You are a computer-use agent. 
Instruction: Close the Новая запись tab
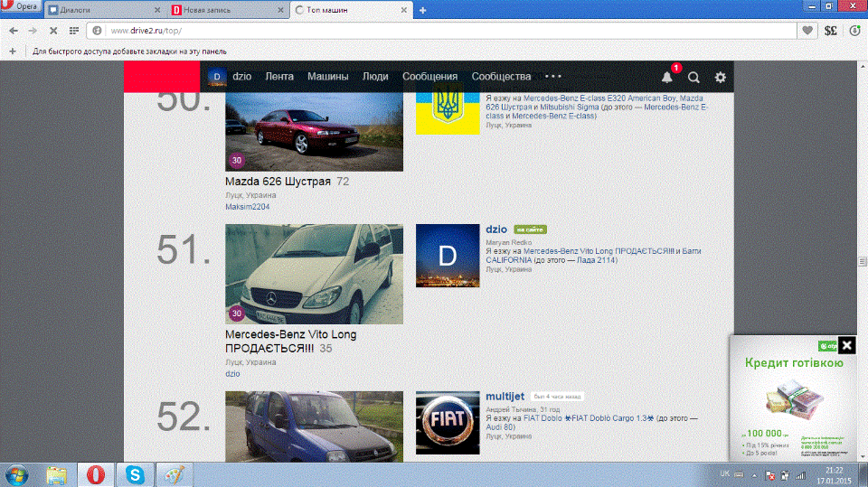coord(280,10)
